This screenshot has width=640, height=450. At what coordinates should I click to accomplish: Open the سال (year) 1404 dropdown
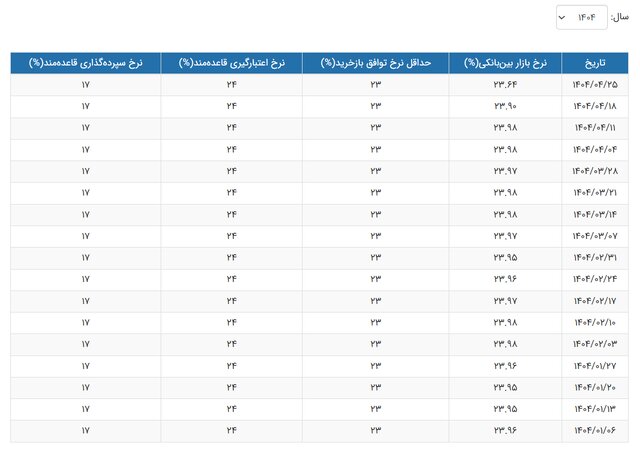(x=581, y=17)
